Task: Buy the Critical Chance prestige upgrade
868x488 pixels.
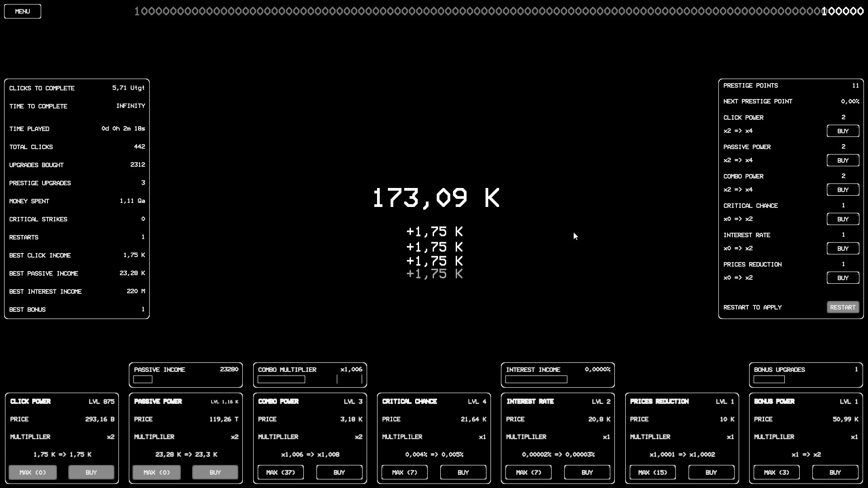Action: [843, 219]
